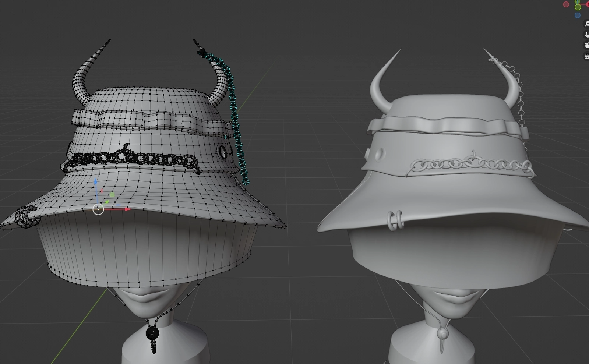This screenshot has width=589, height=364.
Task: Click the dimmed negative Y gizmo ball
Action: pos(578,8)
